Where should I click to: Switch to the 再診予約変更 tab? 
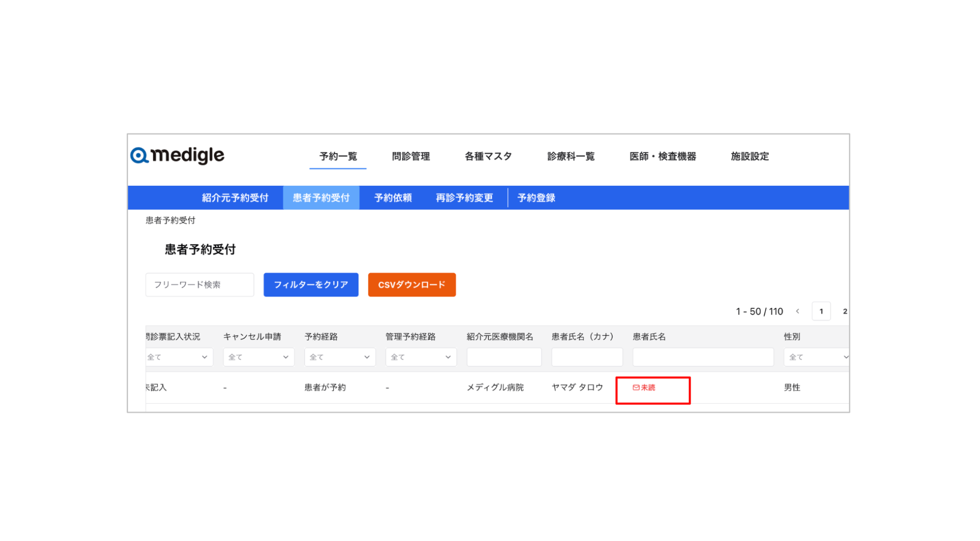(x=464, y=198)
